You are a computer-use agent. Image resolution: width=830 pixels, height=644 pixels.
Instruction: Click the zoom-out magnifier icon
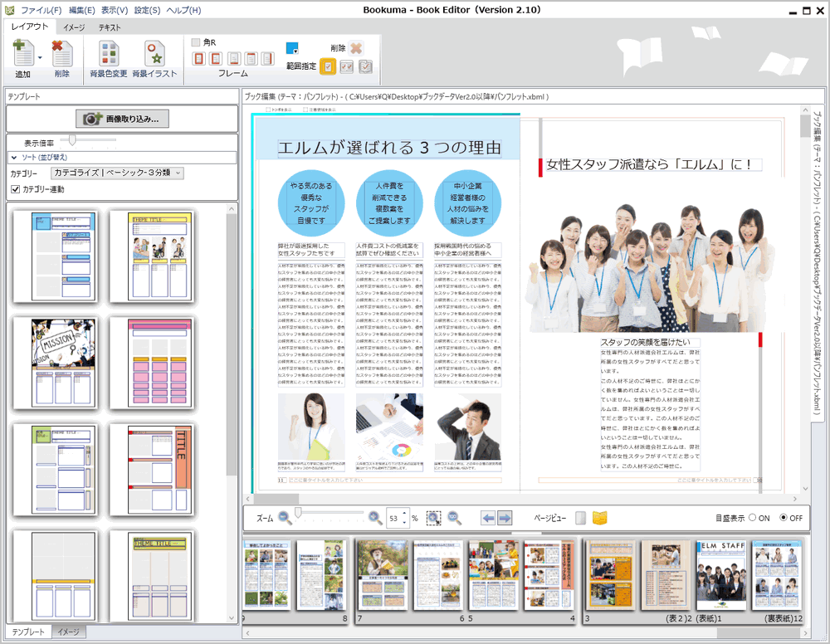285,518
